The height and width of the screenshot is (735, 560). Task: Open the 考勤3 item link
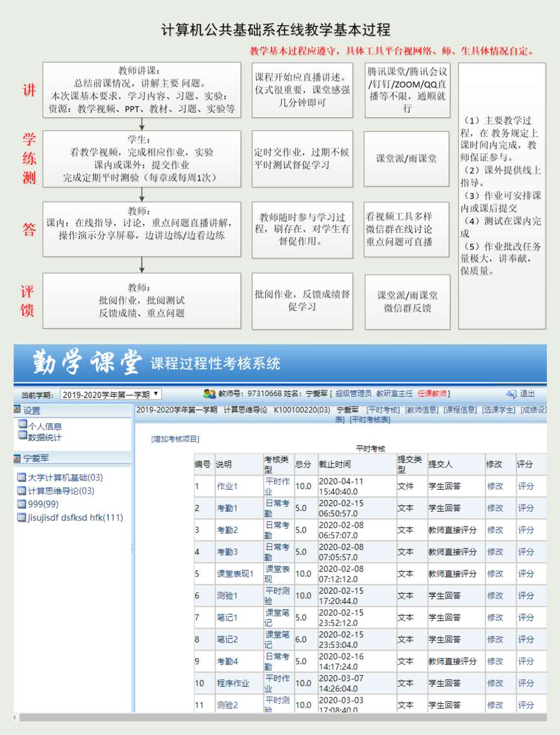pyautogui.click(x=227, y=552)
